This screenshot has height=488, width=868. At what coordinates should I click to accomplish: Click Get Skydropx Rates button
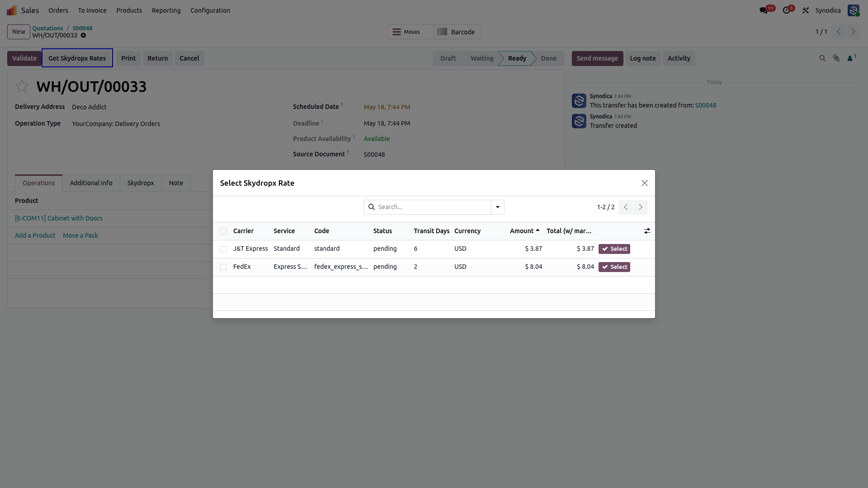(x=77, y=58)
